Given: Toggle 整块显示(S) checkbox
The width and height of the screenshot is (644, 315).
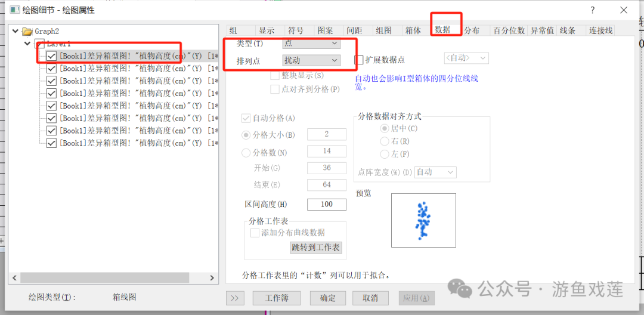Looking at the screenshot, I should [275, 76].
